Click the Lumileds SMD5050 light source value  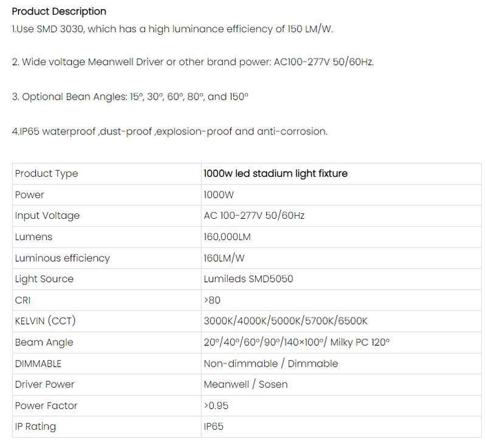(x=249, y=279)
